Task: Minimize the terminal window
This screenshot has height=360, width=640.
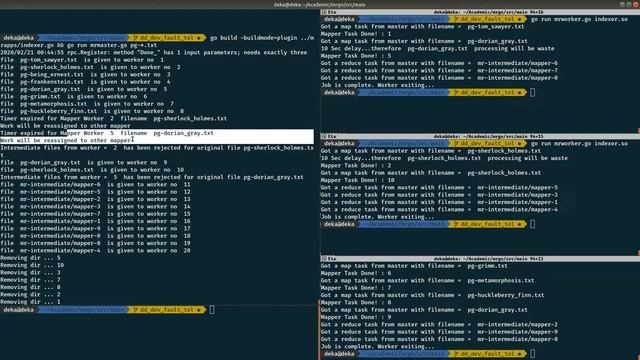Action: click(x=622, y=4)
